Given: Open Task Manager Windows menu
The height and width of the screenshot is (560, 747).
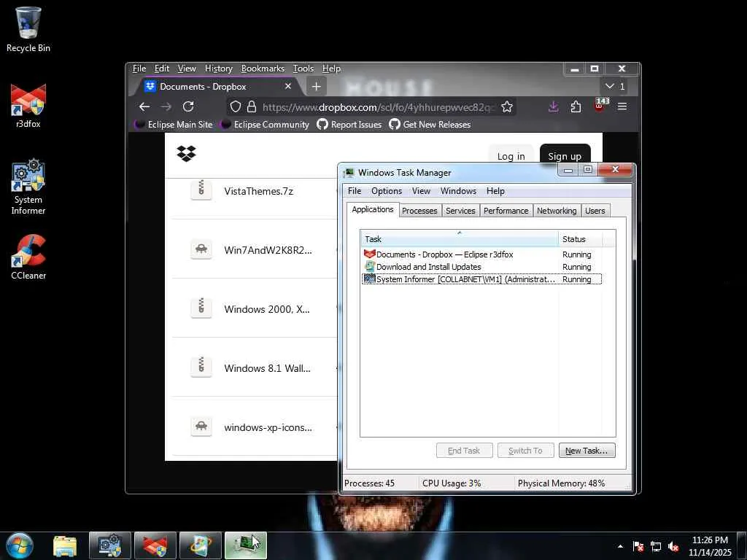Looking at the screenshot, I should (458, 191).
